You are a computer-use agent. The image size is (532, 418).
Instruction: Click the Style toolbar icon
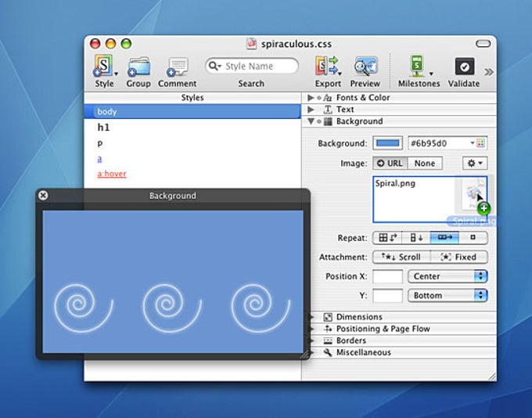click(103, 67)
